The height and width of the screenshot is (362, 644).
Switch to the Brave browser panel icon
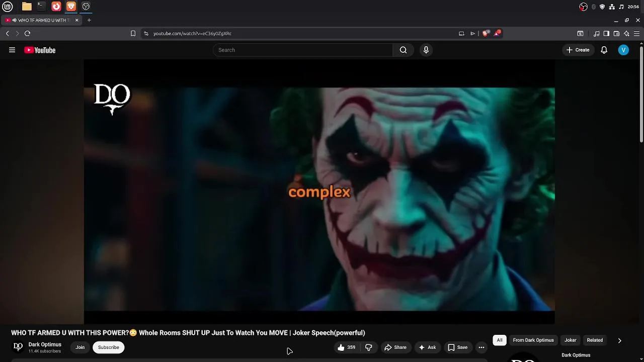click(x=71, y=7)
